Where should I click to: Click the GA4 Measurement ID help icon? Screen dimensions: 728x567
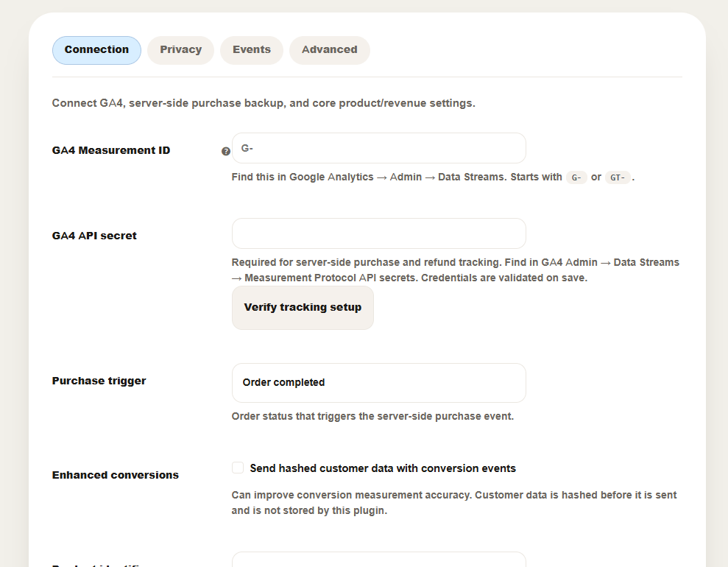point(226,152)
